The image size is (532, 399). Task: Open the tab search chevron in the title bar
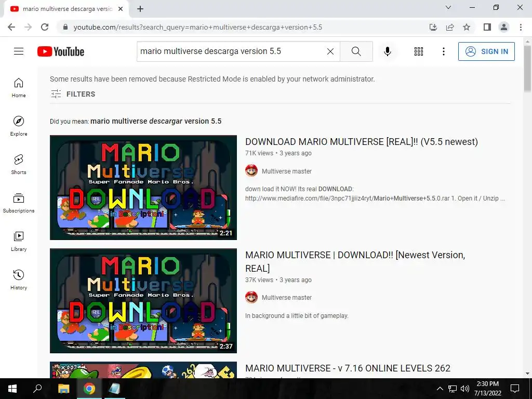(448, 7)
